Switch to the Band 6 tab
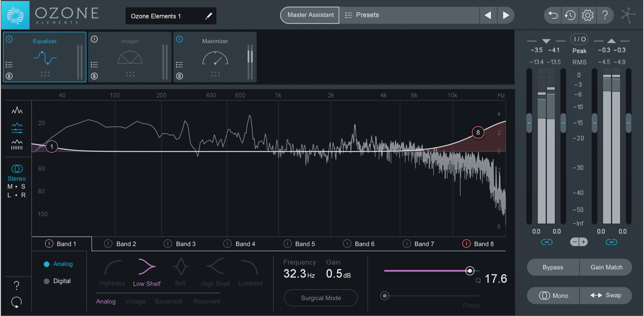 coord(359,244)
